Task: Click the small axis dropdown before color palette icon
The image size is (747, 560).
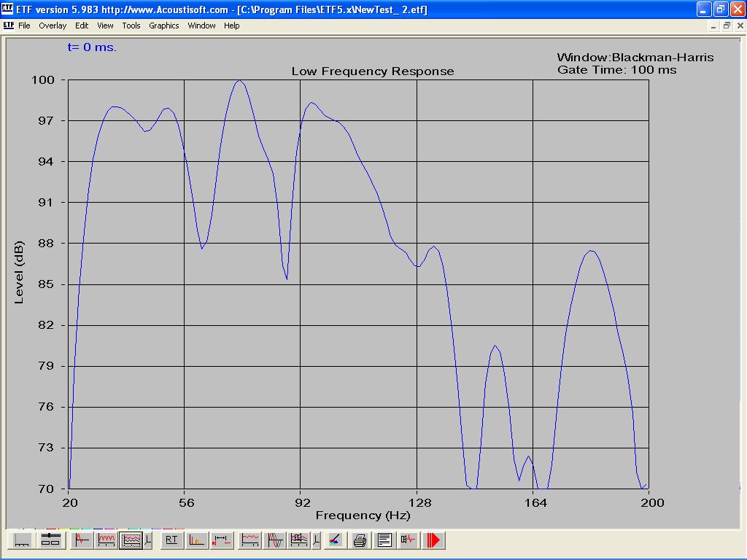Action: pyautogui.click(x=317, y=540)
